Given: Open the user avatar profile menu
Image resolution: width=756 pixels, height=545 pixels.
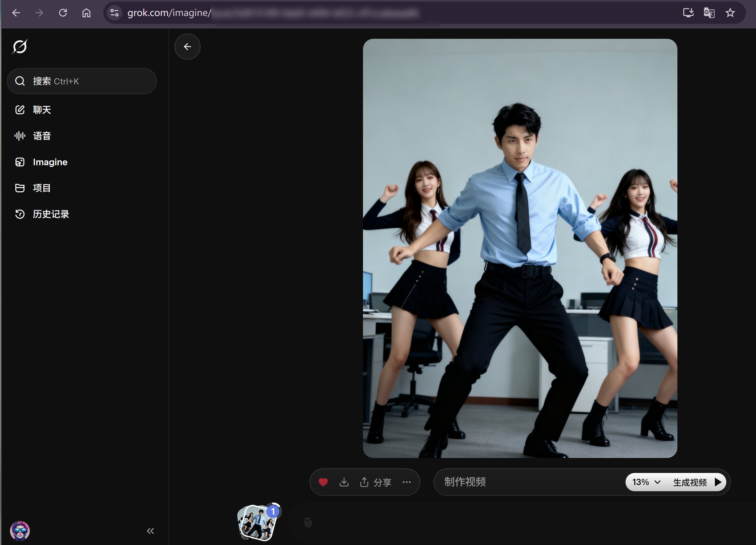Looking at the screenshot, I should coord(20,531).
